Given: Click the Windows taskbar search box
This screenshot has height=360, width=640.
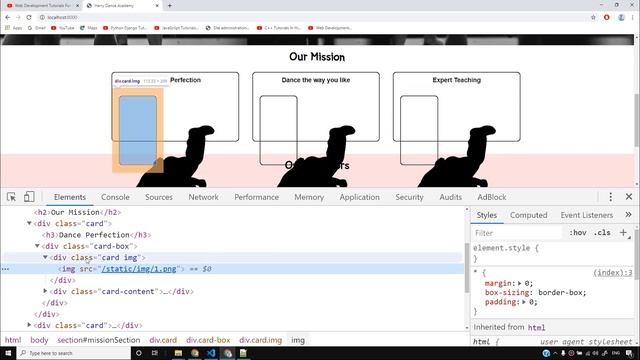Looking at the screenshot, I should (x=73, y=353).
